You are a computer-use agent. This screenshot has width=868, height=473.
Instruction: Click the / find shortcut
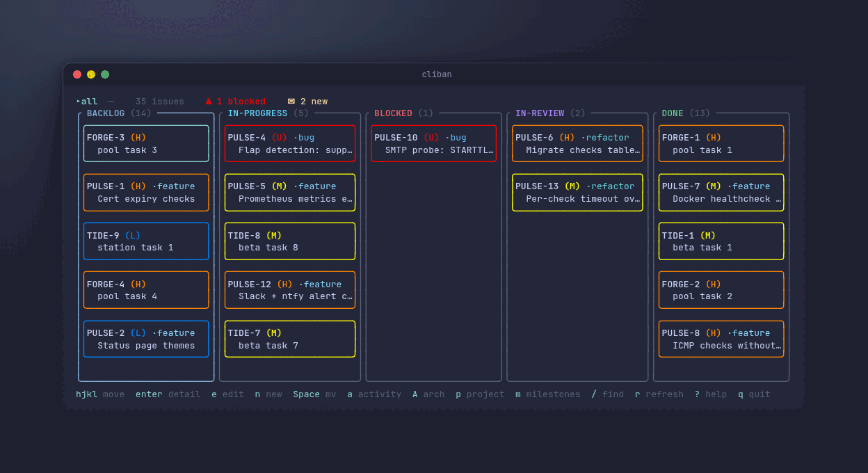(x=608, y=394)
